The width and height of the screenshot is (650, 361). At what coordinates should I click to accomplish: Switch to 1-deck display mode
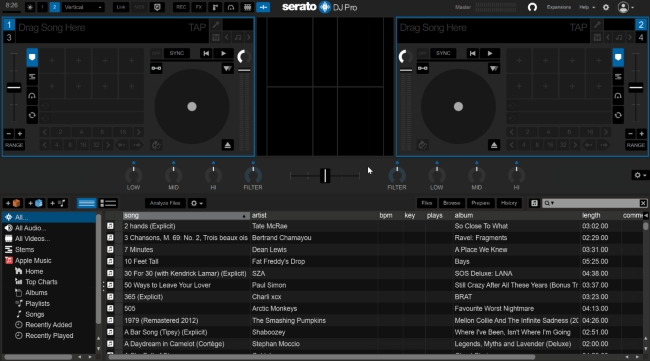tap(42, 7)
